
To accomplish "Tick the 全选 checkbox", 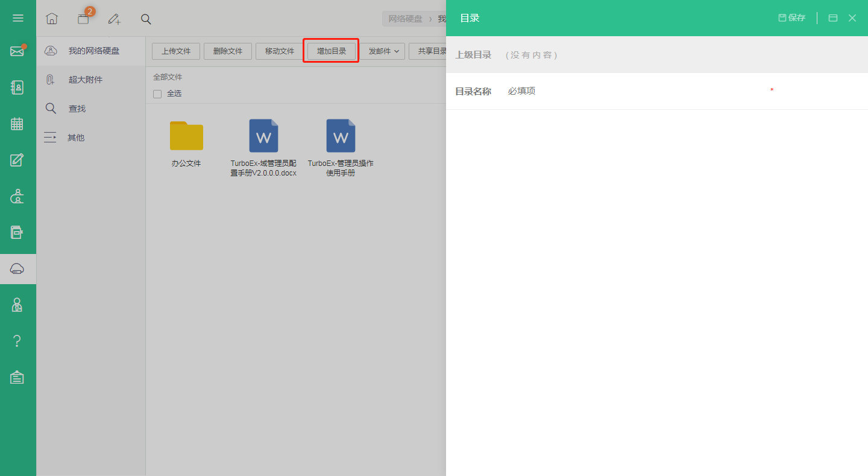I will click(157, 94).
